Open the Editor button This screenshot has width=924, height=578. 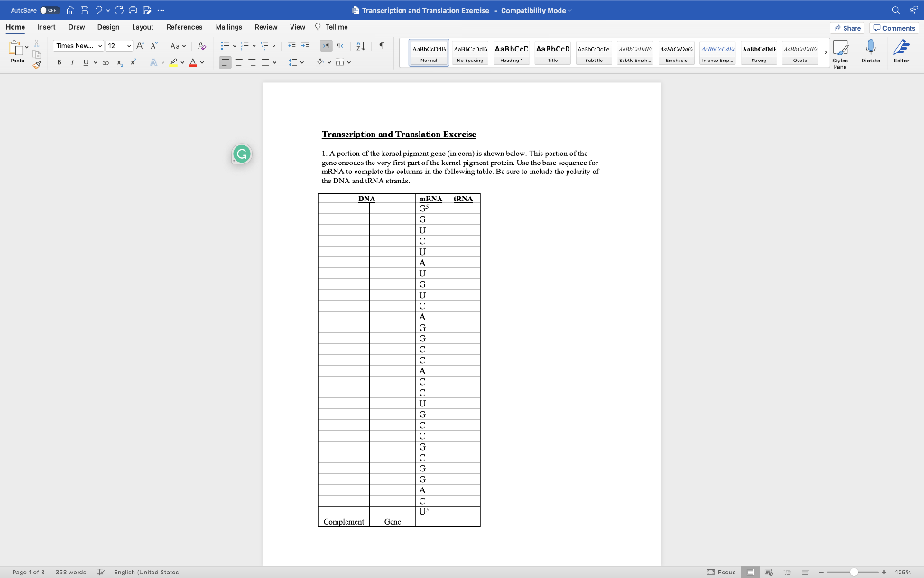point(901,51)
